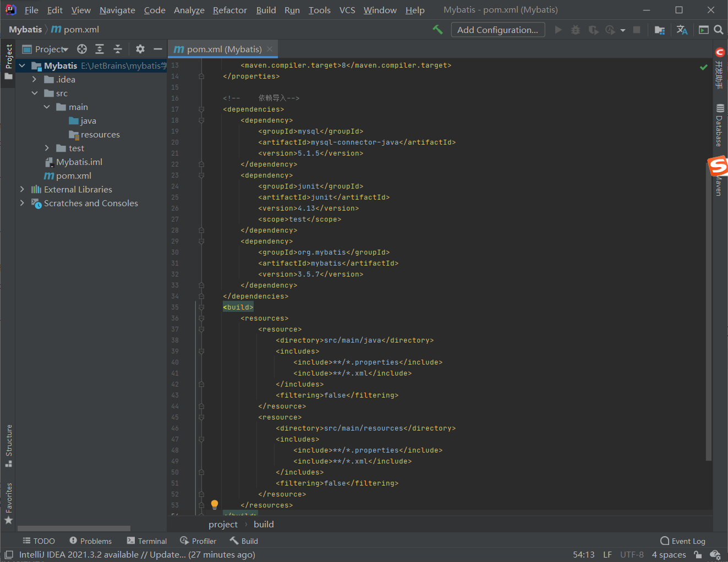728x562 pixels.
Task: Click the Run with Coverage icon
Action: pos(593,30)
